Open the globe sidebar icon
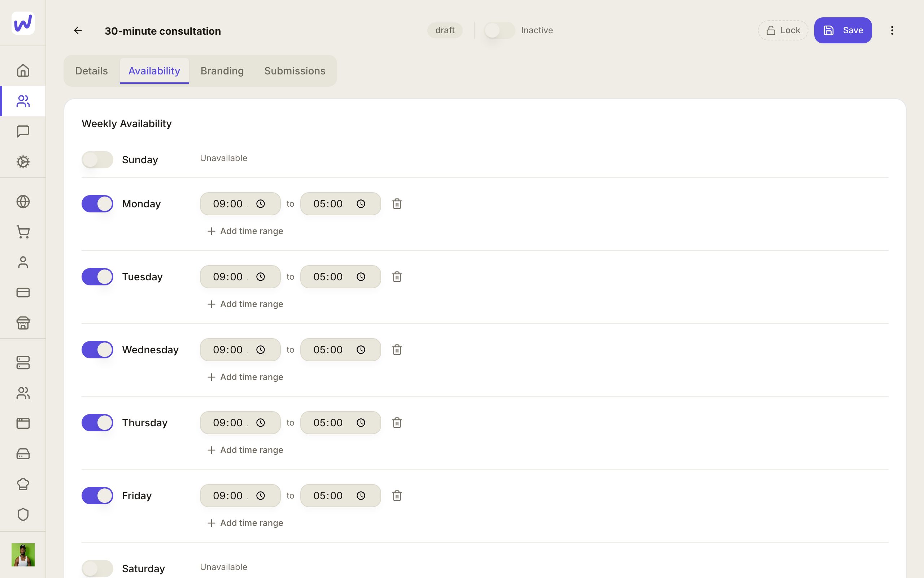Screen dimensions: 924x578 pos(23,202)
